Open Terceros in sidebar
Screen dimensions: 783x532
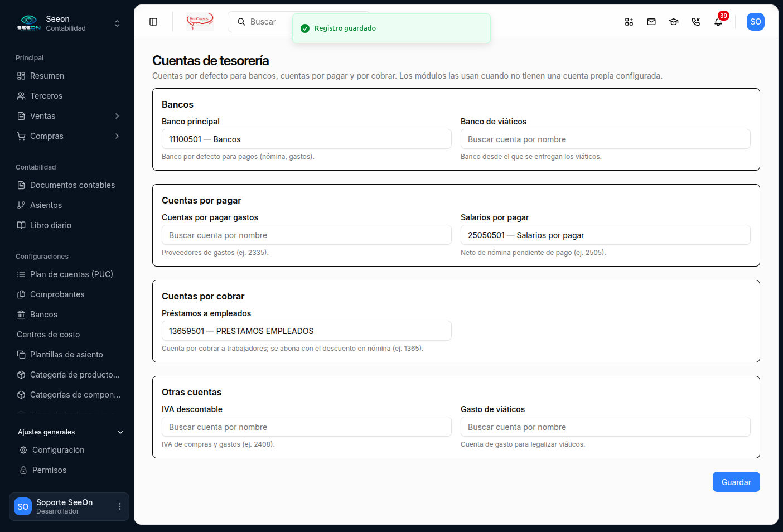tap(69, 96)
